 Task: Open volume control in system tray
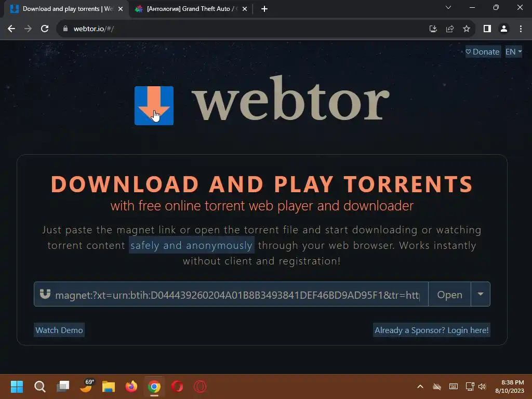pos(482,387)
